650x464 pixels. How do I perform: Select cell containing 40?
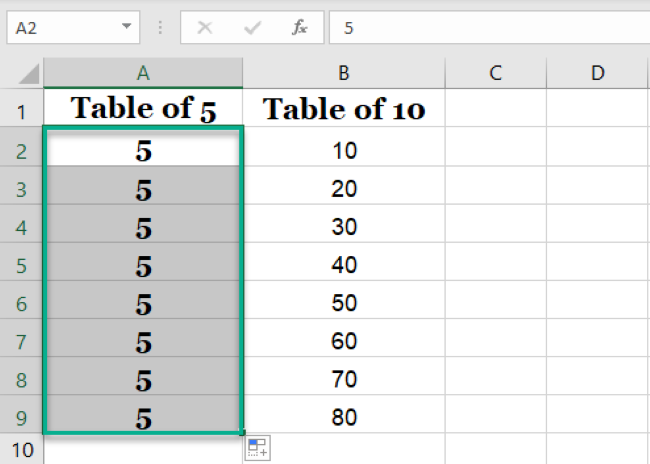pos(343,265)
